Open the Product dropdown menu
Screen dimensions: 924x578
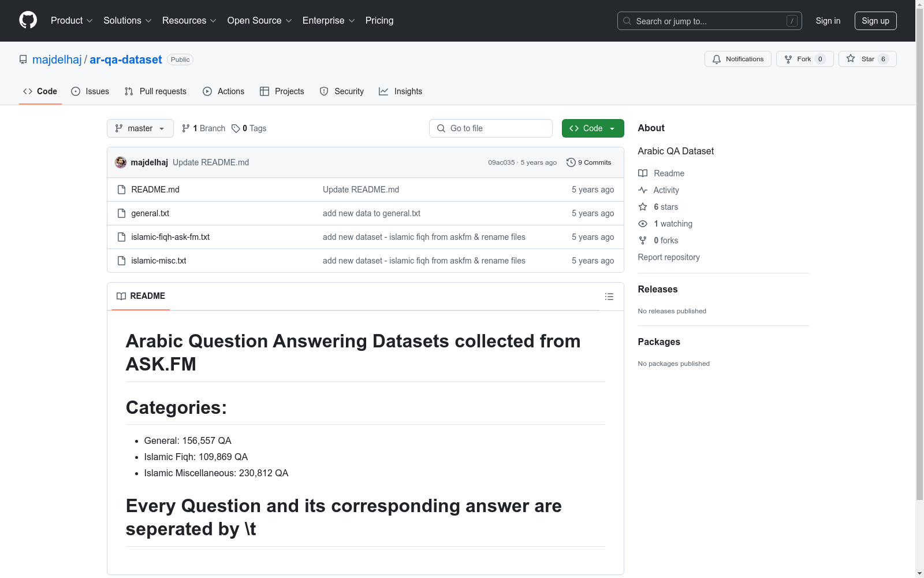pyautogui.click(x=72, y=21)
